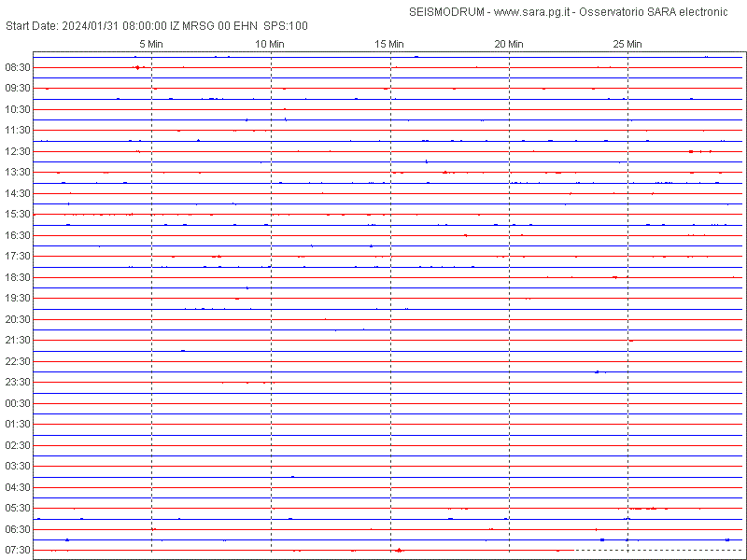
Task: Select the 14:30 time row label
Action: point(18,193)
